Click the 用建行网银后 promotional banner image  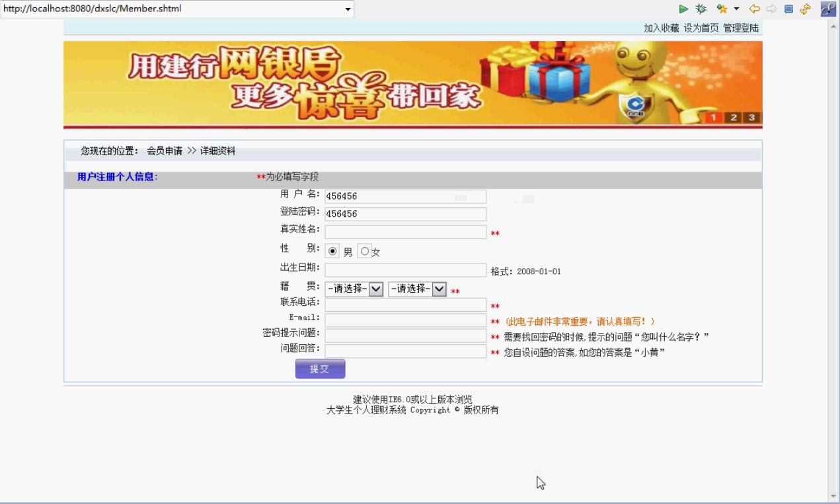coord(413,84)
